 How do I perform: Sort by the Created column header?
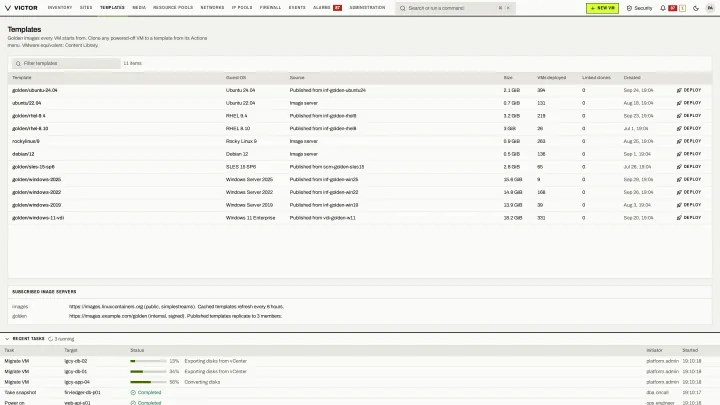point(632,78)
